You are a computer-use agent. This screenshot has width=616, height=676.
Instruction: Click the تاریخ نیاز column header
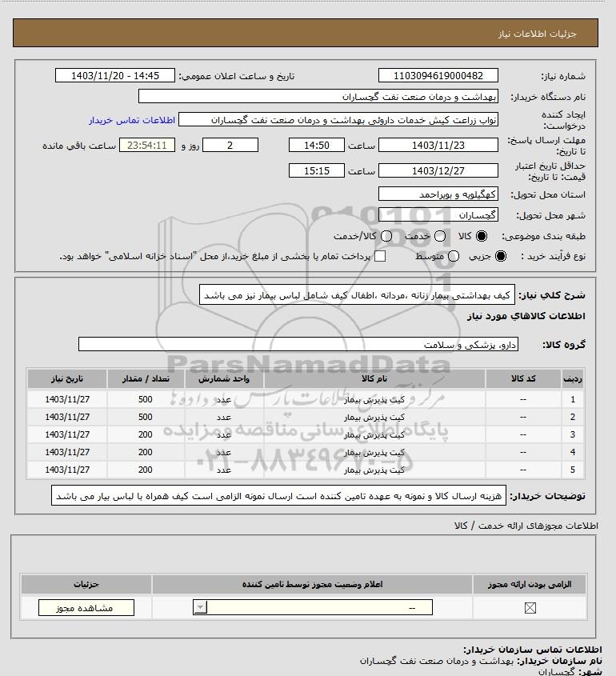click(67, 378)
